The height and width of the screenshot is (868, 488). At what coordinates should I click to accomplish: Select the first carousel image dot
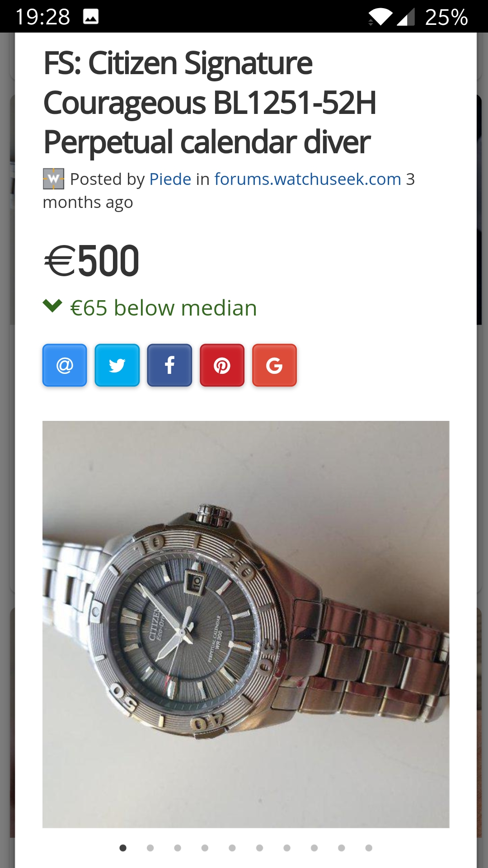(123, 848)
